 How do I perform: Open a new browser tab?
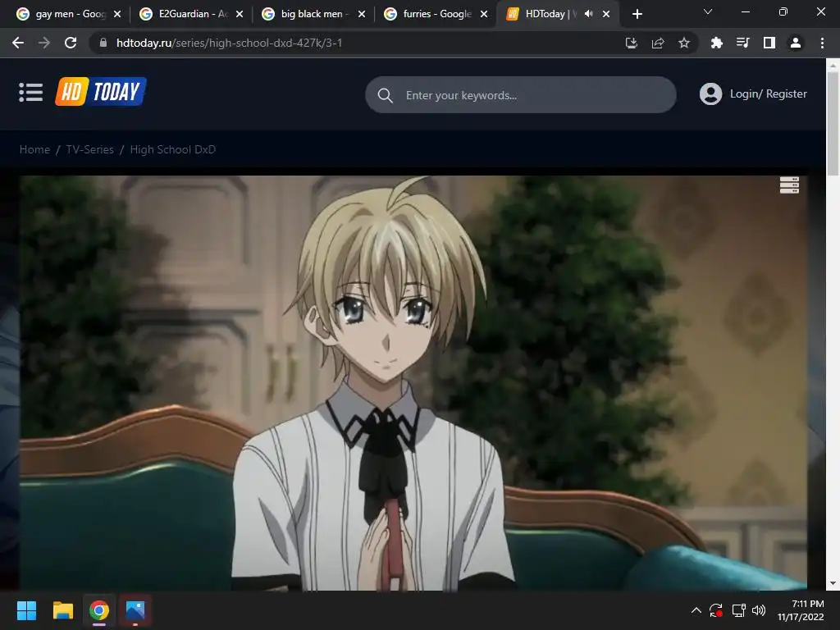point(637,14)
